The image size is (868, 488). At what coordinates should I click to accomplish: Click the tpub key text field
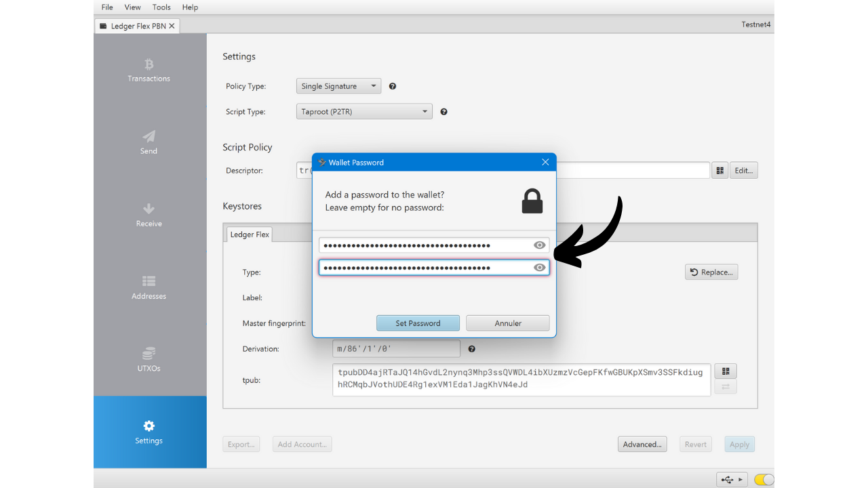pos(521,380)
